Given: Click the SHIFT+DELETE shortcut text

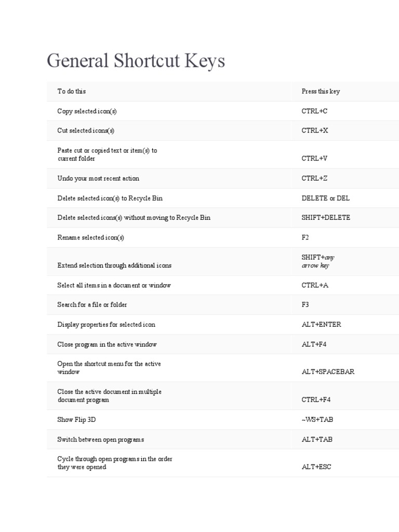Looking at the screenshot, I should coord(326,218).
